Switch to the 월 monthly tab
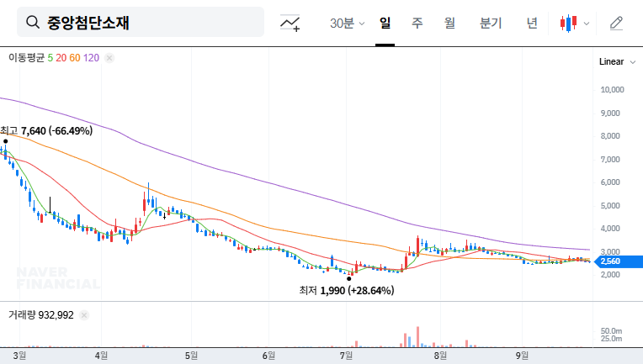Screen dimensions: 643x364 pyautogui.click(x=450, y=23)
